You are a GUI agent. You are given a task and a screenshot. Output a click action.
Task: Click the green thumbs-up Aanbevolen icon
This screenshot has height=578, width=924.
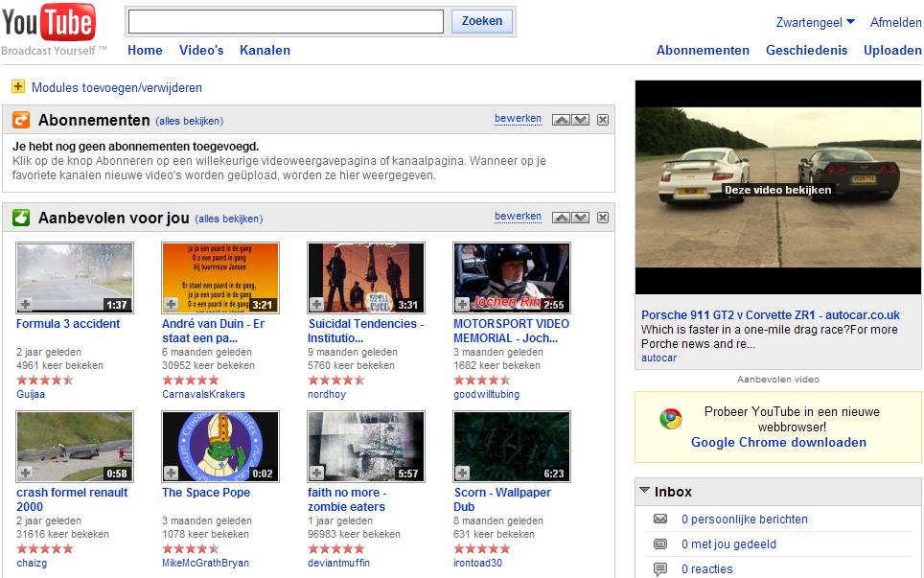tap(21, 218)
